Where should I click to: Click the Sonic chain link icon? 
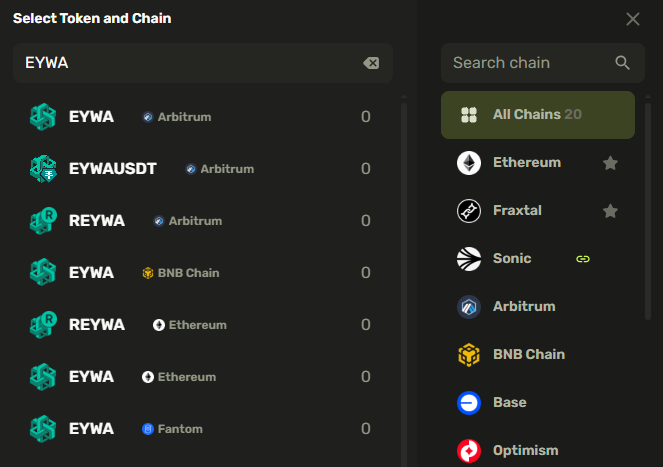click(583, 259)
